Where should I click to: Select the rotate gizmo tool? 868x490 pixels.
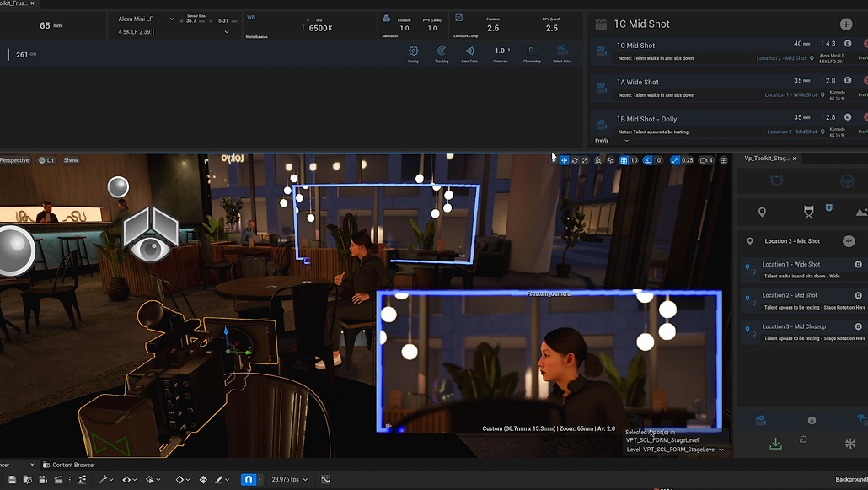pyautogui.click(x=575, y=160)
